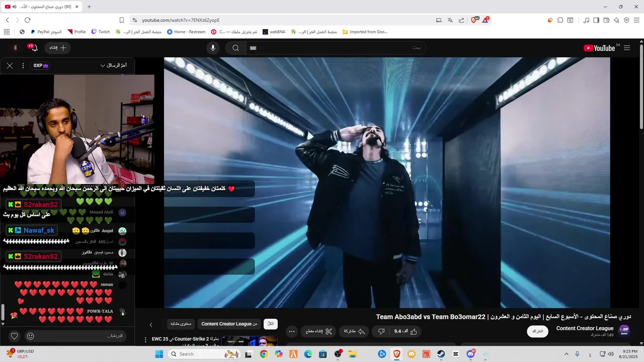Expand the top messages chat dropdown

113,65
